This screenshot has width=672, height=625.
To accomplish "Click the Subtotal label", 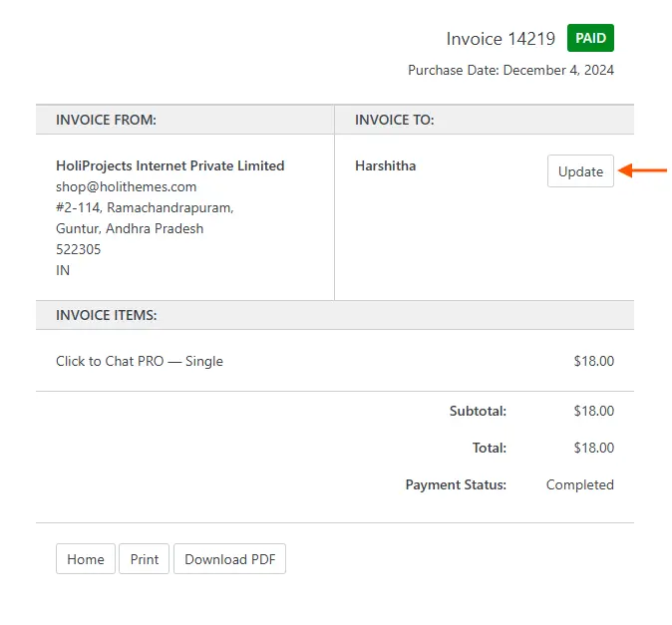I will [x=479, y=411].
